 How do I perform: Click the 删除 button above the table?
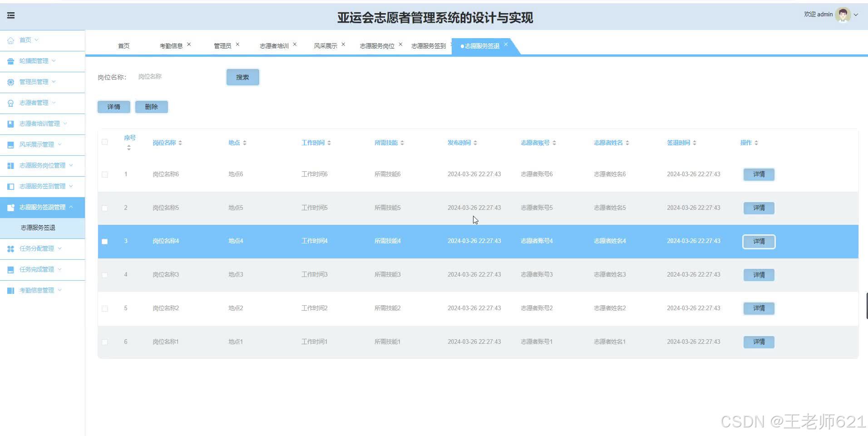pos(152,107)
